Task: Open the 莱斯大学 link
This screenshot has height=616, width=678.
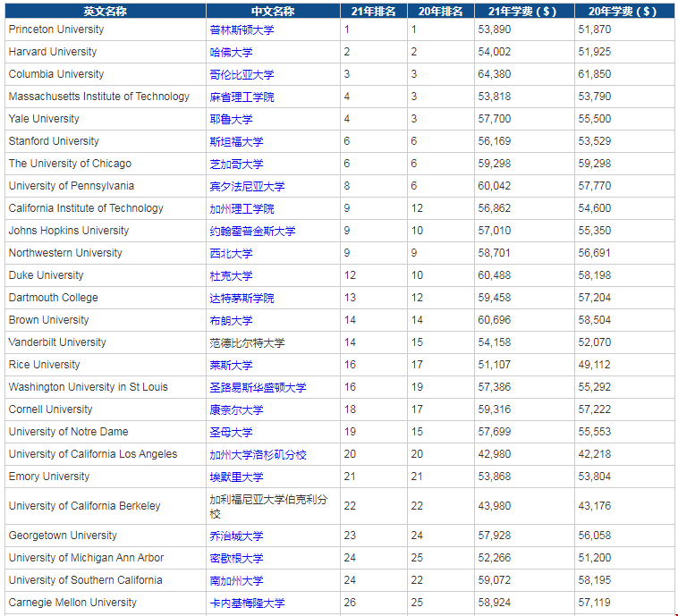Action: (231, 366)
